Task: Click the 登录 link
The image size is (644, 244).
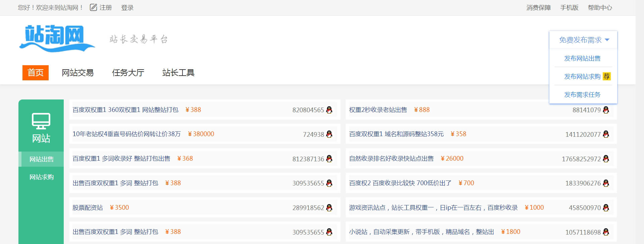Action: [127, 8]
